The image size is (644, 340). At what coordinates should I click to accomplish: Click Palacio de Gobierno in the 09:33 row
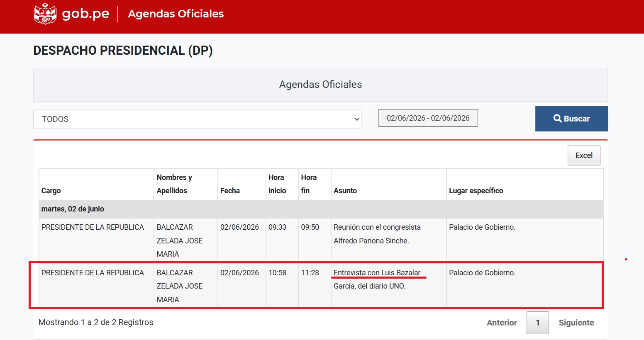click(x=482, y=227)
